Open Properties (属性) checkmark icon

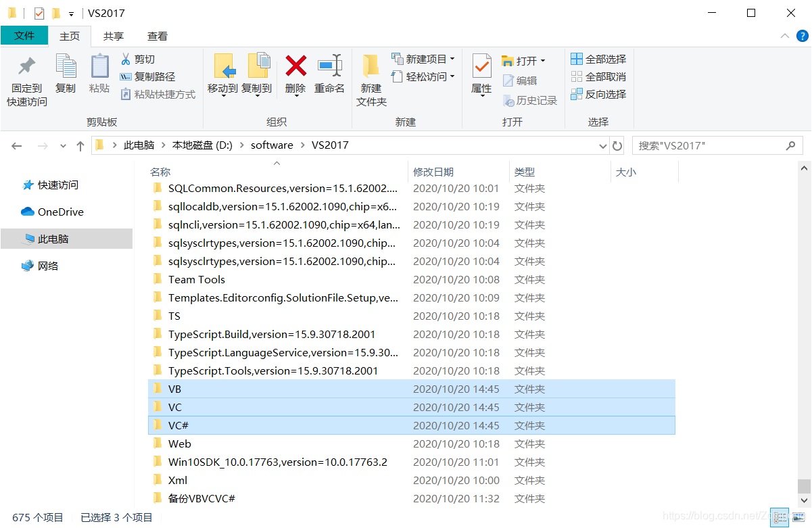[x=481, y=66]
